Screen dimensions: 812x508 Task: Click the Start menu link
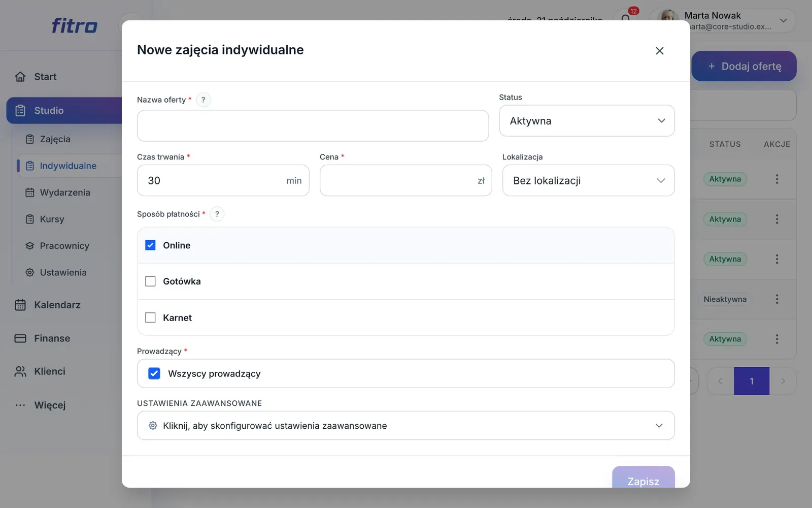(x=45, y=77)
